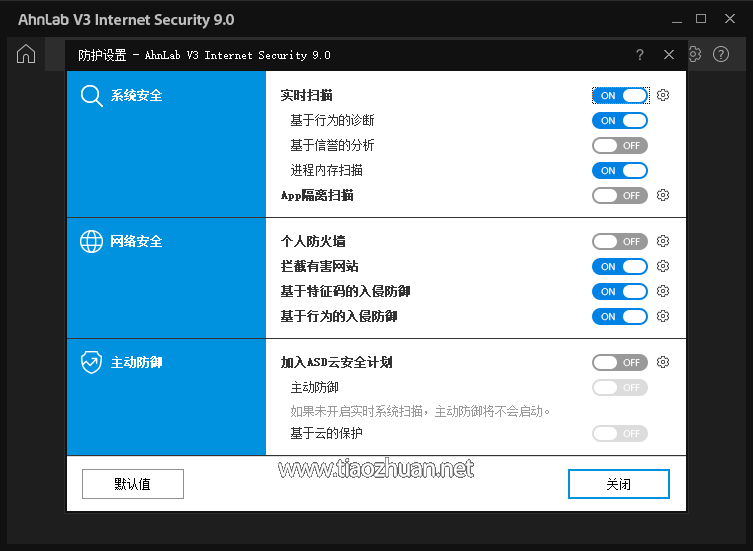Open settings gear for 拦截有害网站
The height and width of the screenshot is (551, 753).
[663, 266]
